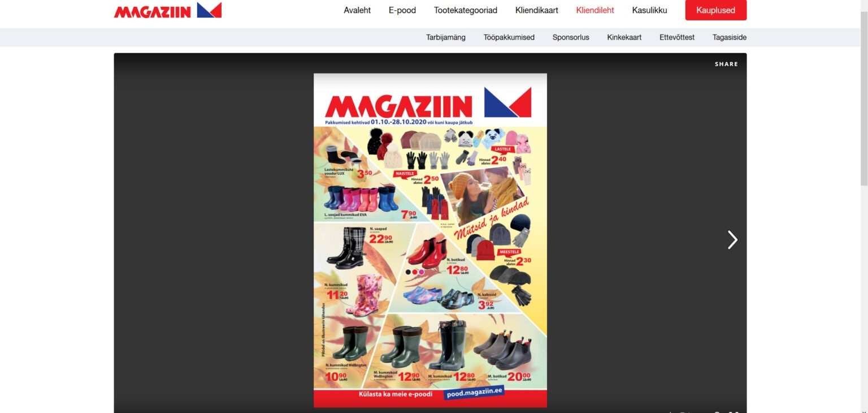The image size is (868, 413).
Task: Click the red Kauplused button
Action: coord(716,10)
